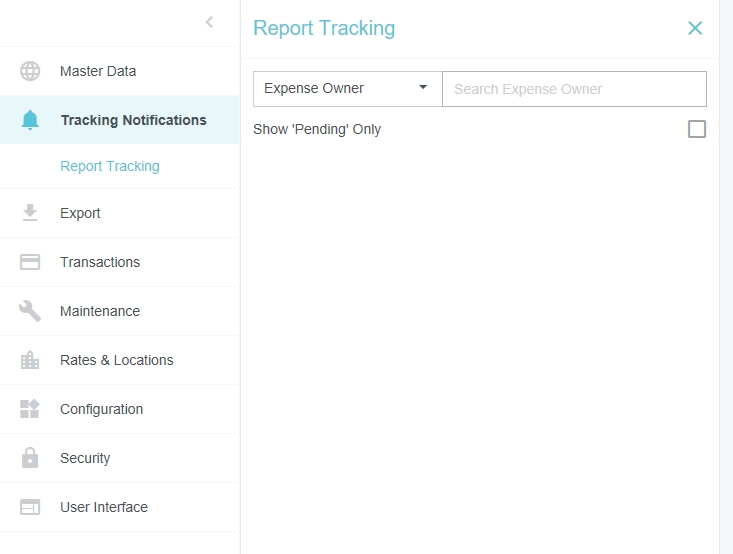733x554 pixels.
Task: Open the Master Data menu
Action: (98, 71)
